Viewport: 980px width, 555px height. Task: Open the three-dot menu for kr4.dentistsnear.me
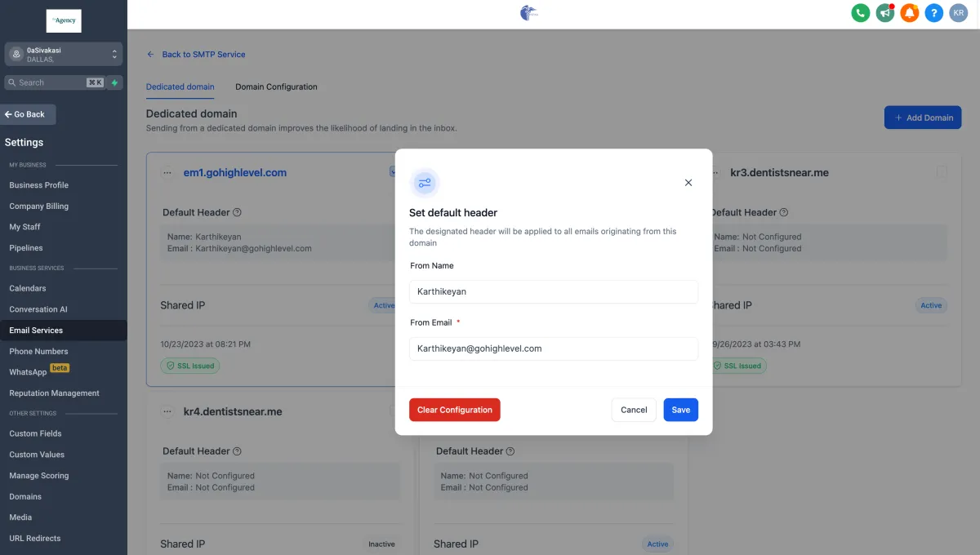(x=167, y=412)
